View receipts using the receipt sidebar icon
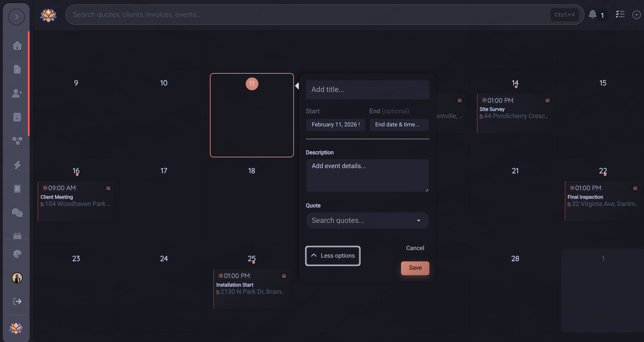Image resolution: width=644 pixels, height=342 pixels. pos(17,188)
